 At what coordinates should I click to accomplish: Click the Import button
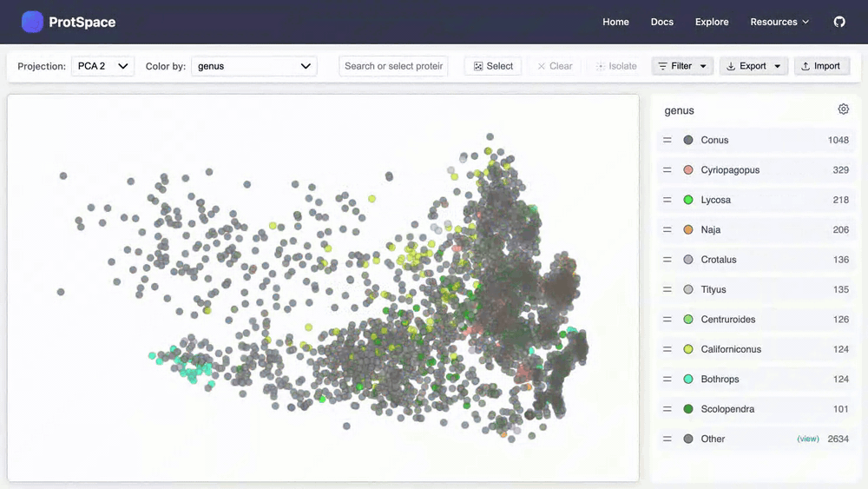point(821,66)
